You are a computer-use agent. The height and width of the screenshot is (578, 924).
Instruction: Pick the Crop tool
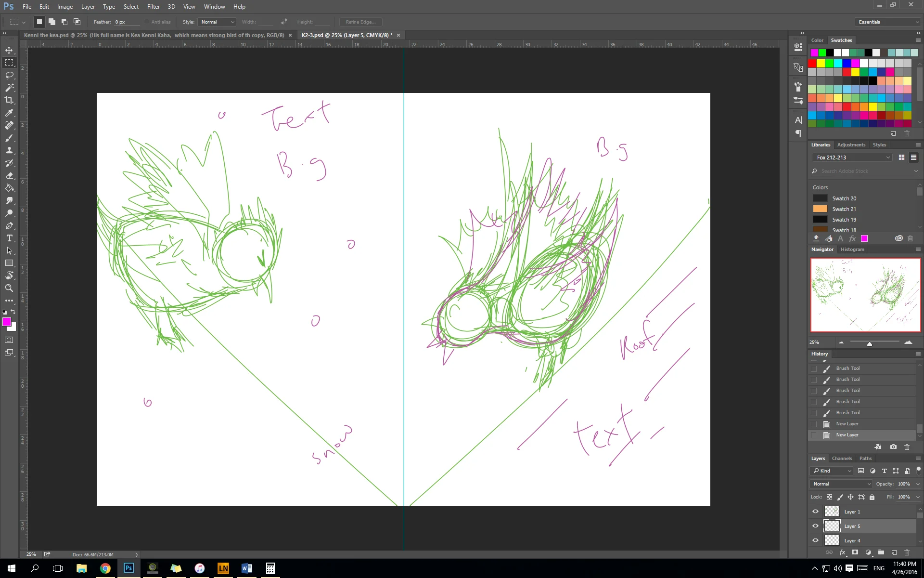coord(9,100)
